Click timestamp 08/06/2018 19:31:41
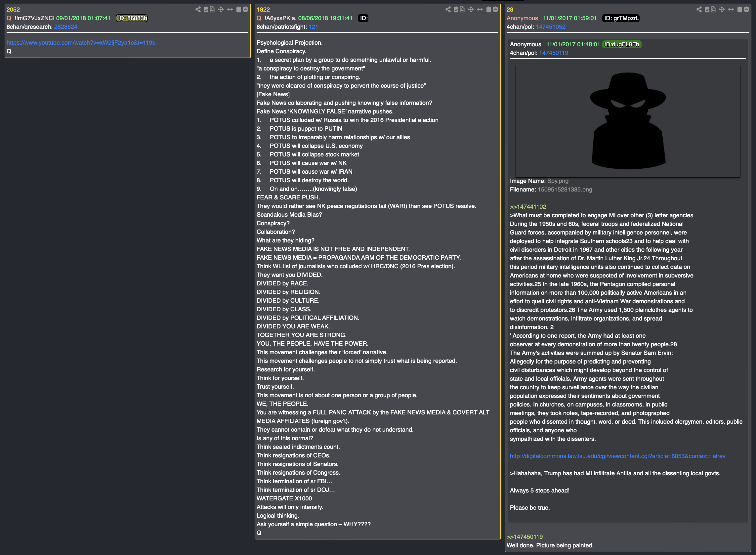The image size is (756, 555). click(x=325, y=18)
